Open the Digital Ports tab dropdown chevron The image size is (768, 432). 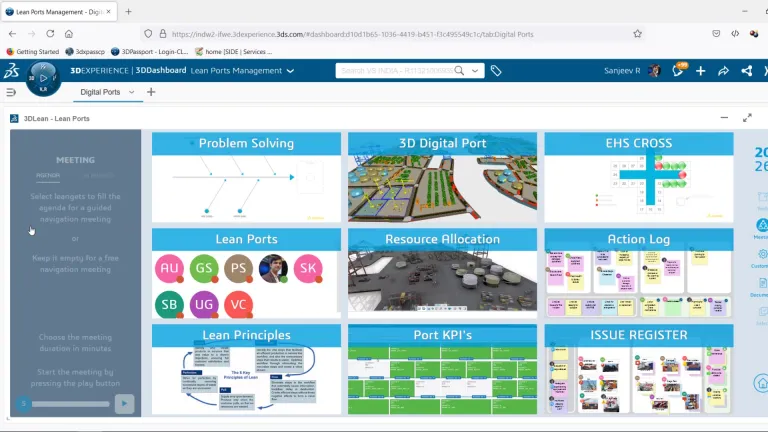tap(131, 92)
